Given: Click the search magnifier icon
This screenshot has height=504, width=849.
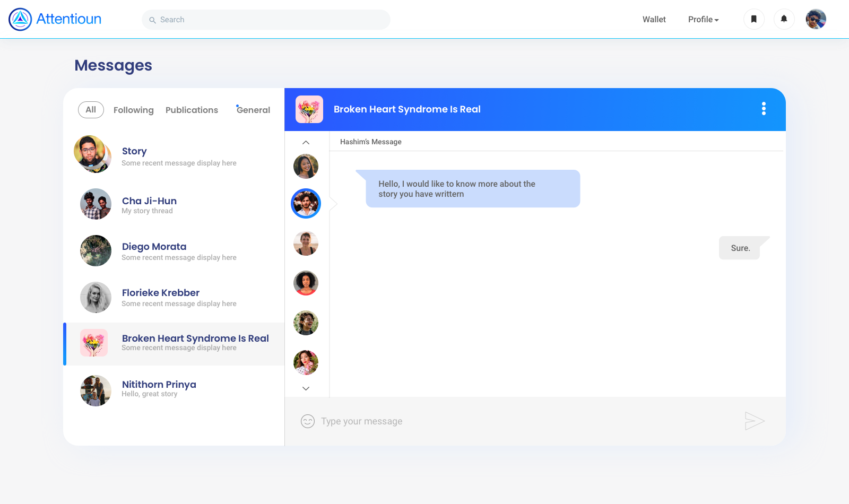Looking at the screenshot, I should (152, 20).
